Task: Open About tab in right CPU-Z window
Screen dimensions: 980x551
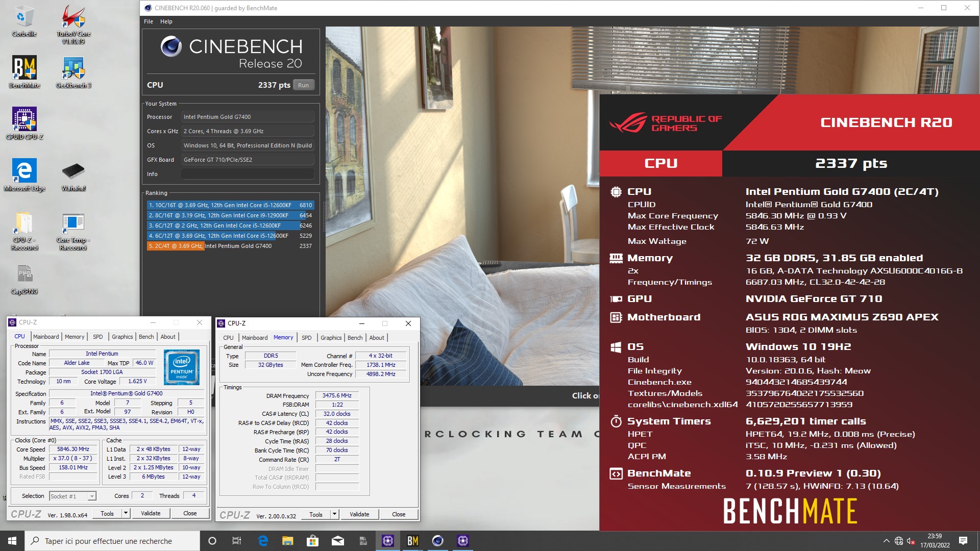Action: (377, 338)
